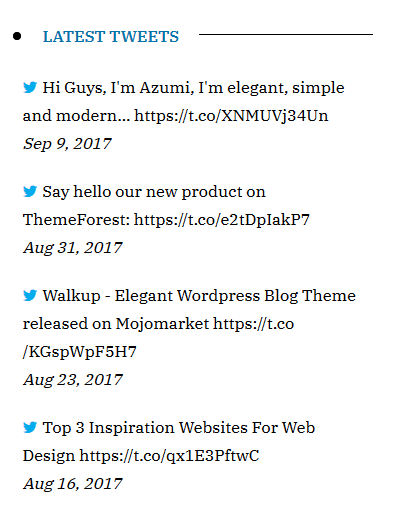Click the bullet dot before Latest Tweets

17,36
